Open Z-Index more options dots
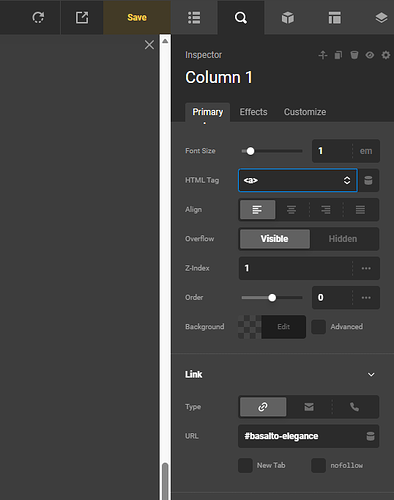Viewport: 394px width, 500px height. pos(366,268)
